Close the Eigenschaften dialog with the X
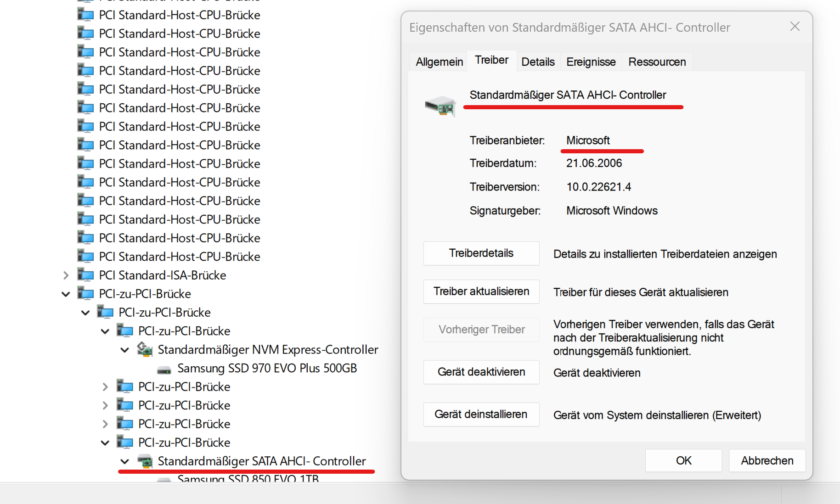Viewport: 840px width, 504px height. click(795, 27)
